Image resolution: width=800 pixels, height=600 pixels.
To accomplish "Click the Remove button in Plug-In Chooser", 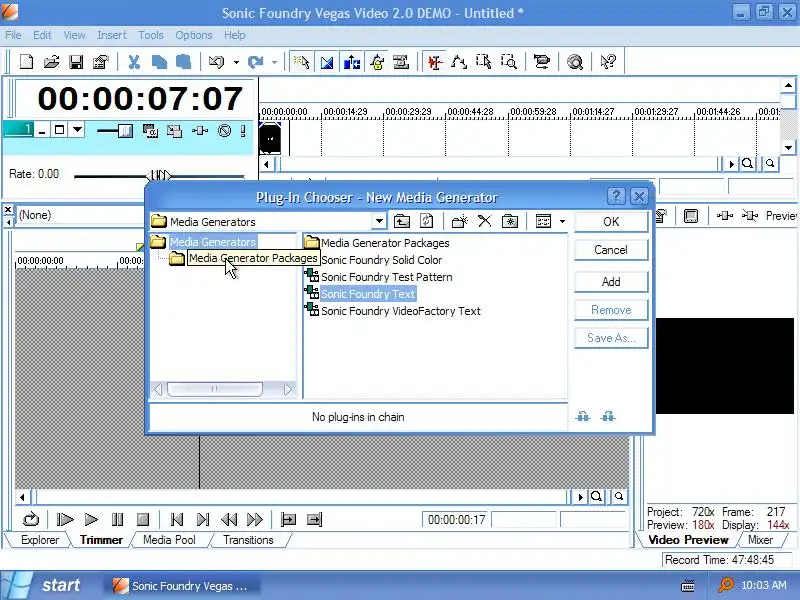I will point(611,310).
